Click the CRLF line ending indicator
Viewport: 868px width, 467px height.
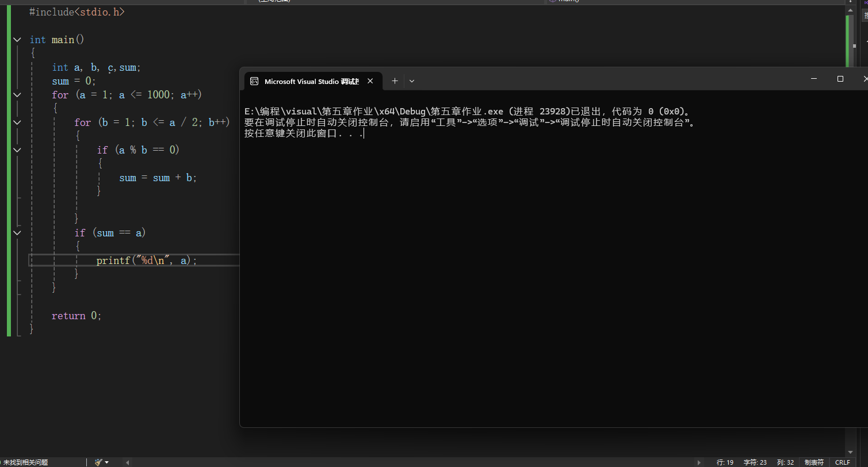coord(843,462)
